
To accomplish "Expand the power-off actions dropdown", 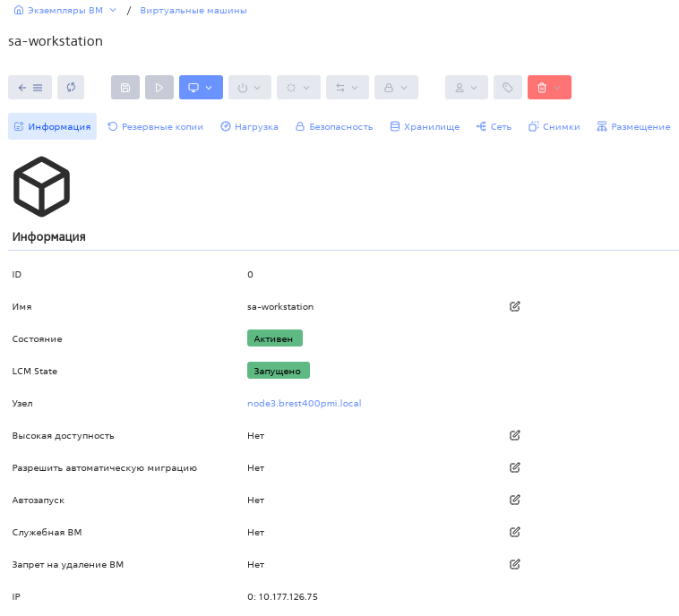I will [250, 88].
